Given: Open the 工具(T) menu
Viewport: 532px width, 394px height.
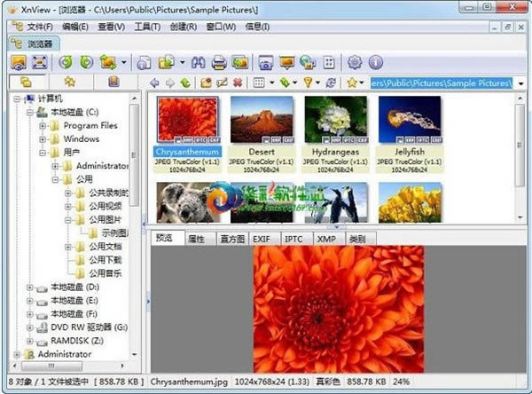Looking at the screenshot, I should (147, 27).
